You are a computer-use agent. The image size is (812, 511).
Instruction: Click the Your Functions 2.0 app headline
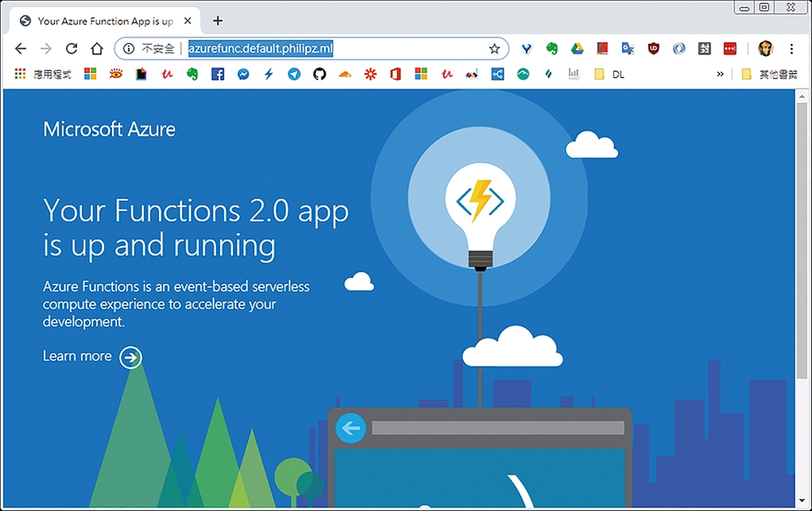coord(196,227)
